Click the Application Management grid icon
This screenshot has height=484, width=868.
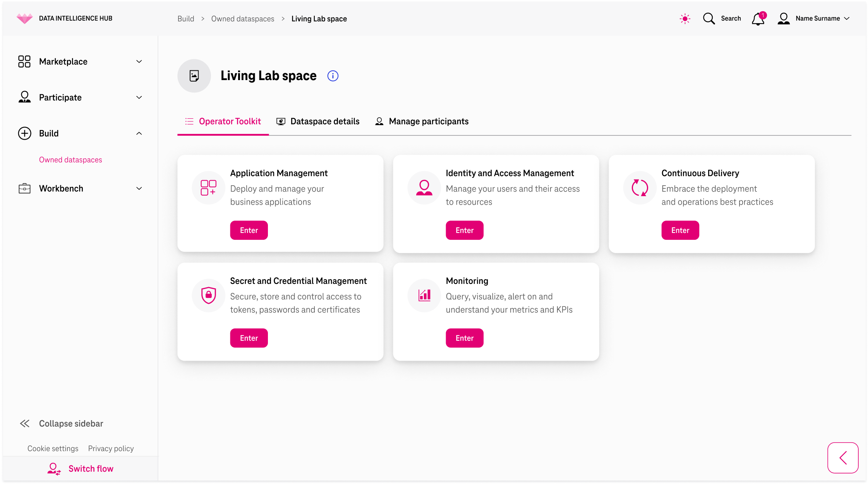point(208,188)
